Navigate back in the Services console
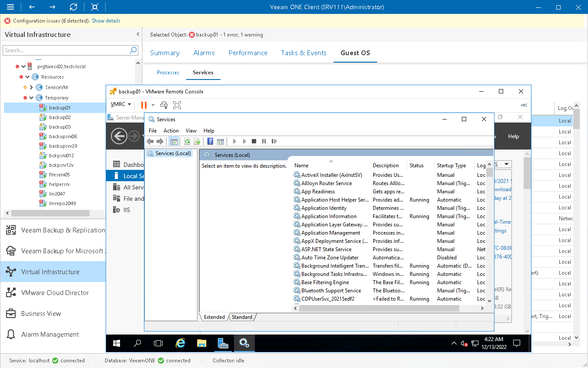Image resolution: width=588 pixels, height=368 pixels. (x=150, y=141)
